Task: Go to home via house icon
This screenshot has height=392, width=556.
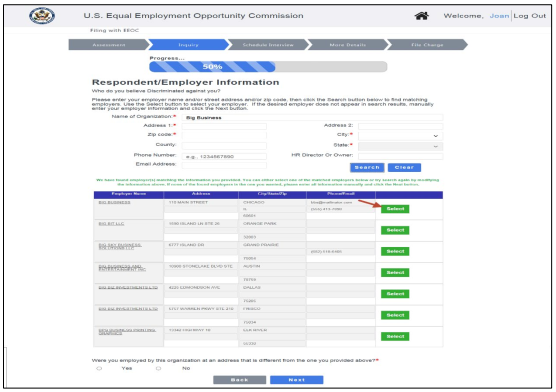Action: point(421,16)
